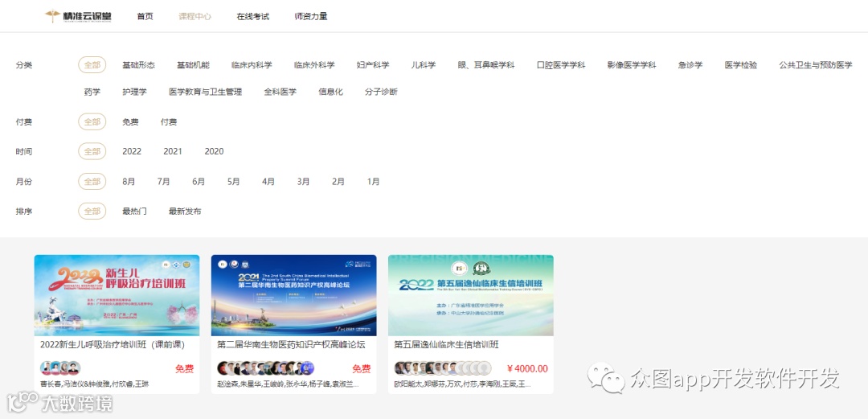Click lecturer avatars on 逸仙临床生信 card
Image resolution: width=868 pixels, height=419 pixels.
pyautogui.click(x=443, y=368)
